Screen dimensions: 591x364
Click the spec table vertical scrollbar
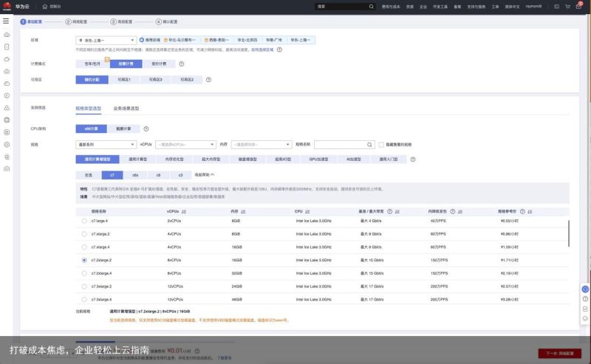[569, 233]
